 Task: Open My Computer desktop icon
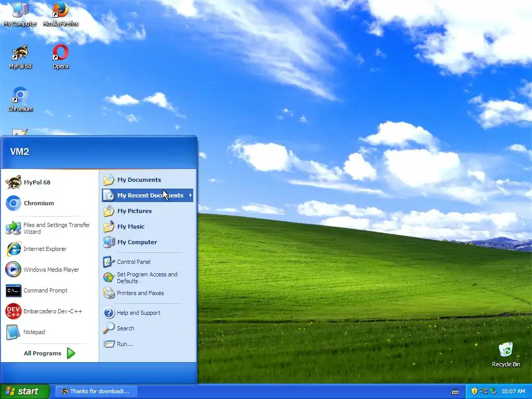20,14
